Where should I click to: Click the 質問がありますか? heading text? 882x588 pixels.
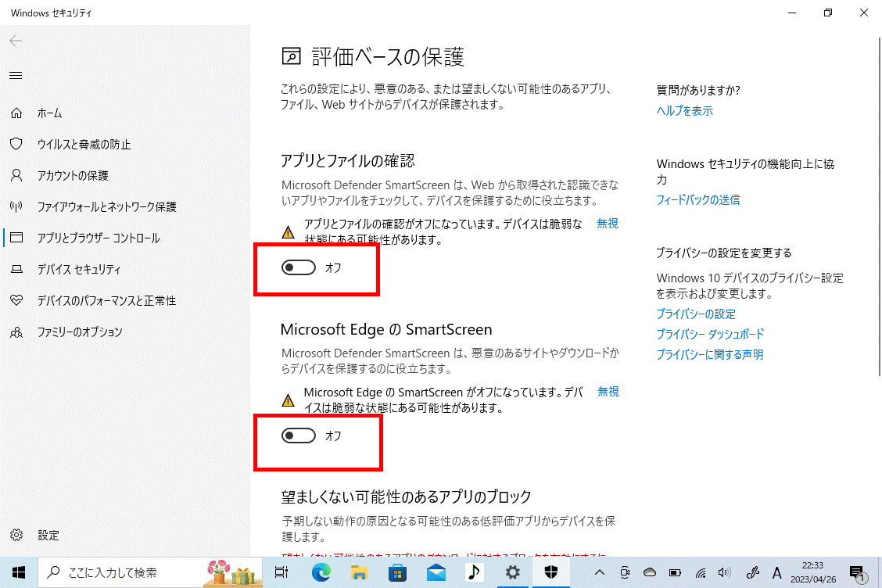coord(698,90)
